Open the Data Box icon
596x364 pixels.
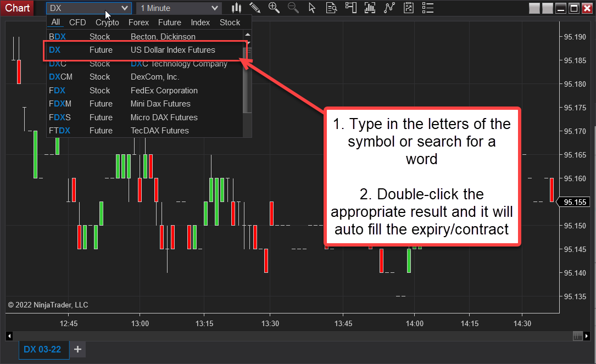331,8
